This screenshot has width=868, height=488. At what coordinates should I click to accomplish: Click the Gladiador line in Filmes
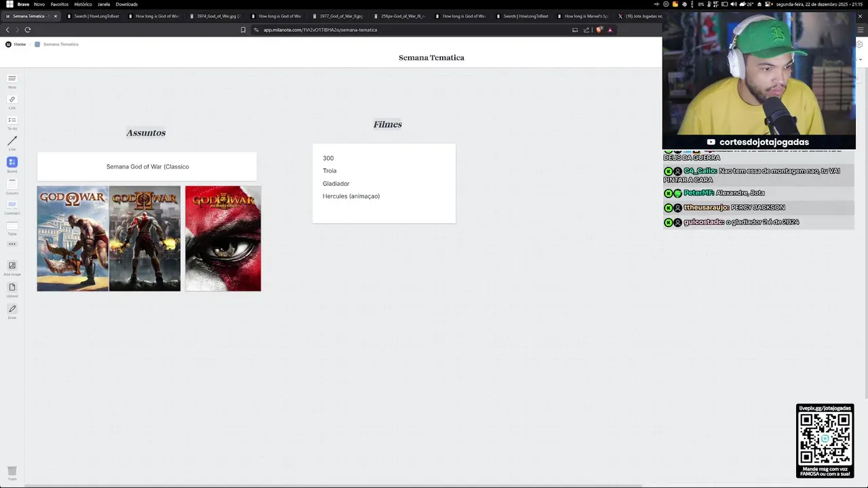coord(336,184)
